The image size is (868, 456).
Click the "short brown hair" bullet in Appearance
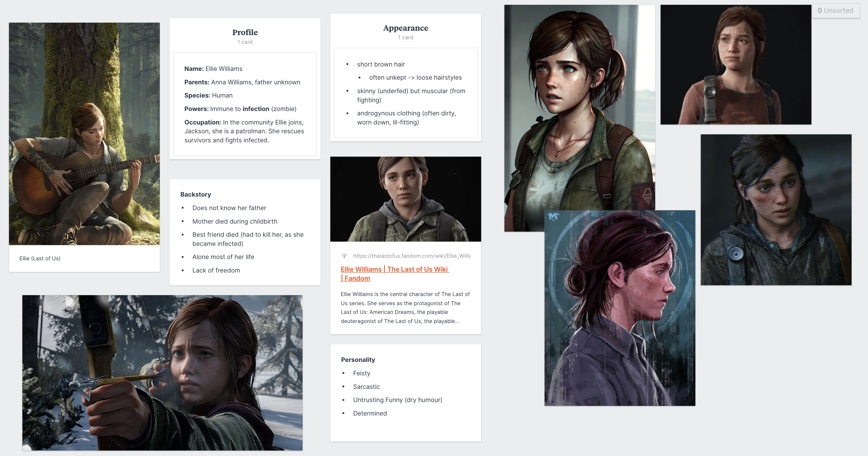click(381, 64)
